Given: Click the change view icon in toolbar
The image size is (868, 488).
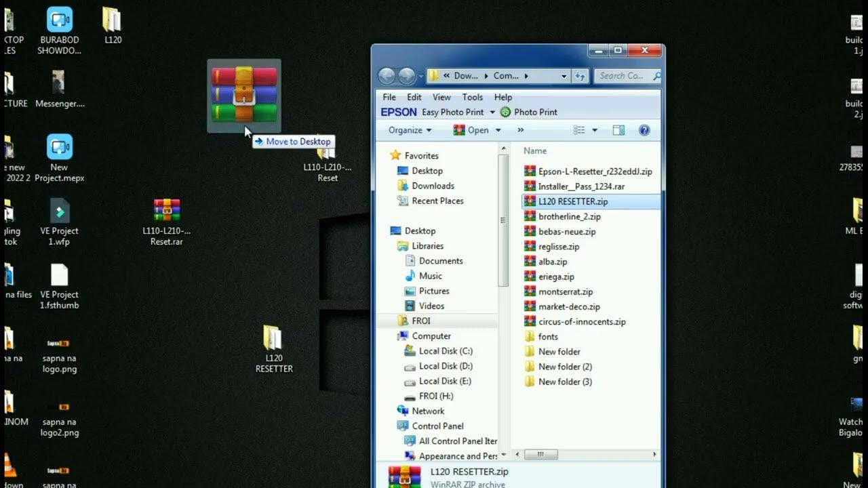Looking at the screenshot, I should point(579,130).
